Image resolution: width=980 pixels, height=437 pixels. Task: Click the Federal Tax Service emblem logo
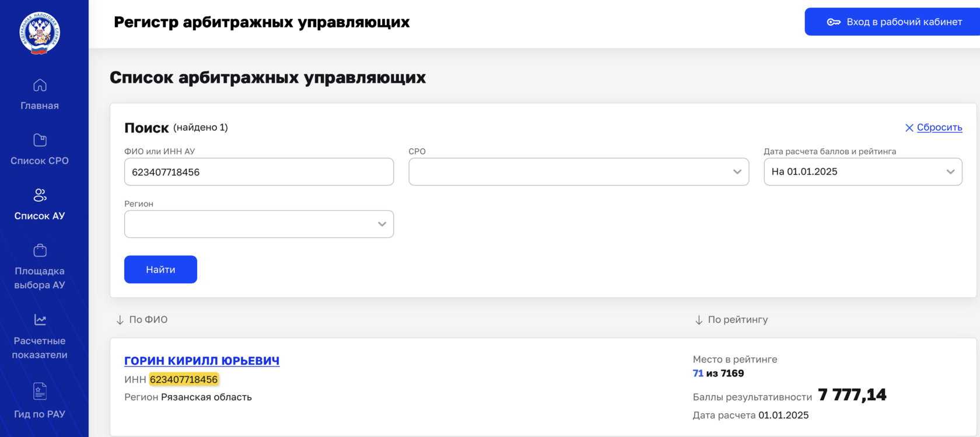[40, 33]
